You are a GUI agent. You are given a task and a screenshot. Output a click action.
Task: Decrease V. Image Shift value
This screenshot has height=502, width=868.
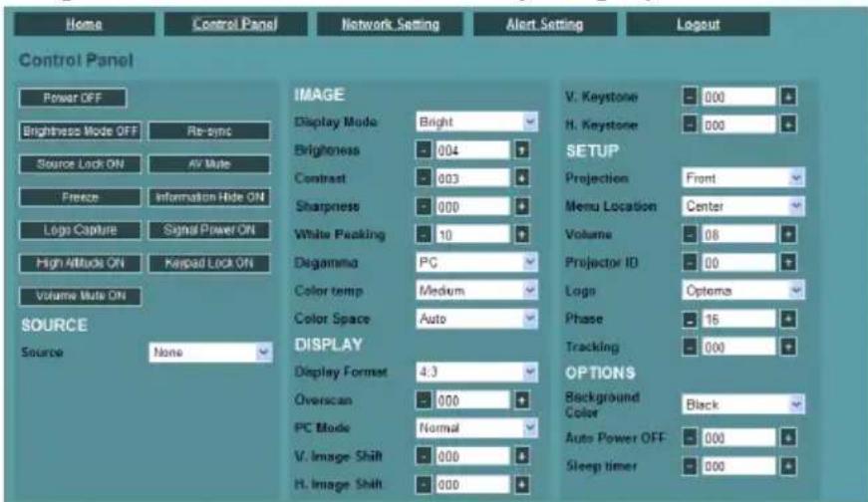[x=424, y=456]
